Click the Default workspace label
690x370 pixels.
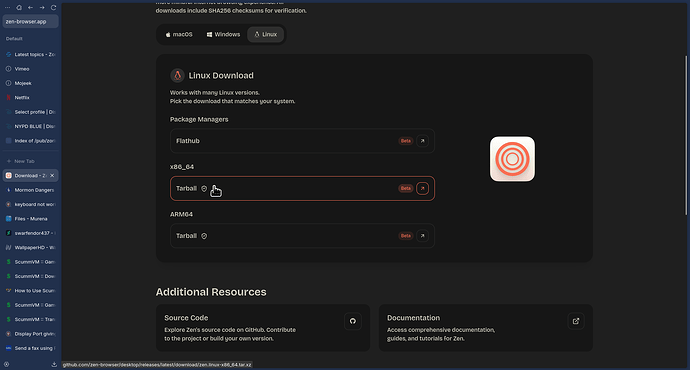coord(14,39)
